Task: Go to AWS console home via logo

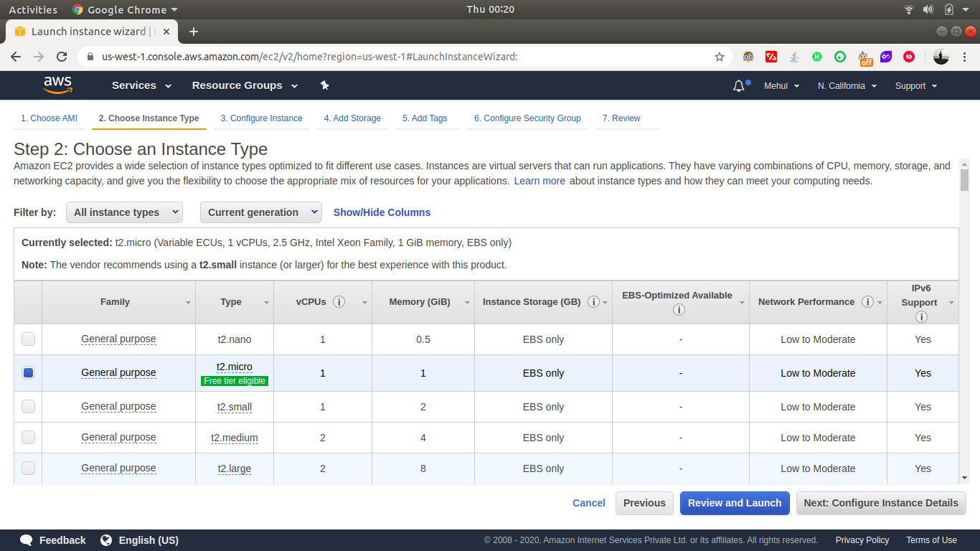Action: coord(58,85)
